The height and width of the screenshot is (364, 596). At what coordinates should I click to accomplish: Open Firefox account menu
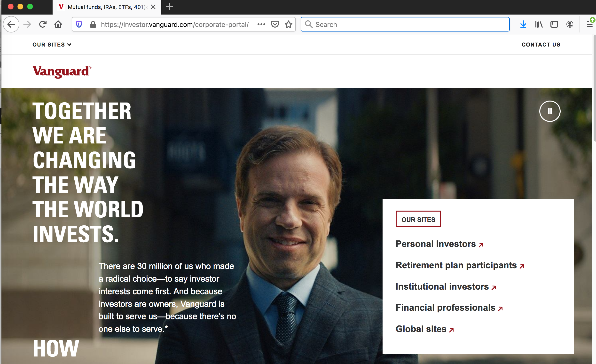[x=570, y=24]
